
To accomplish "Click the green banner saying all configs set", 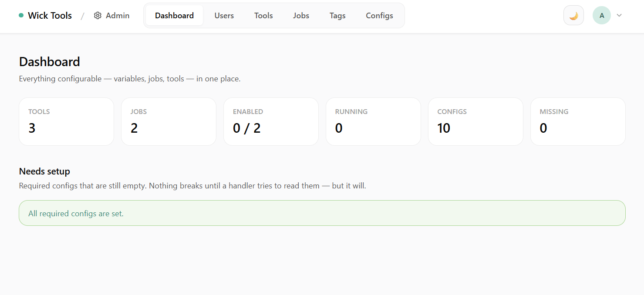I will pyautogui.click(x=322, y=213).
